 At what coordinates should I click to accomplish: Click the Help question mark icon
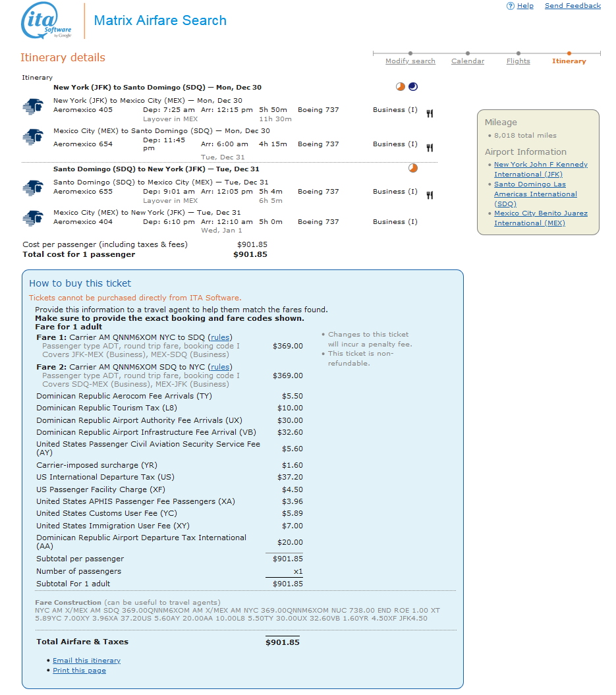[511, 6]
